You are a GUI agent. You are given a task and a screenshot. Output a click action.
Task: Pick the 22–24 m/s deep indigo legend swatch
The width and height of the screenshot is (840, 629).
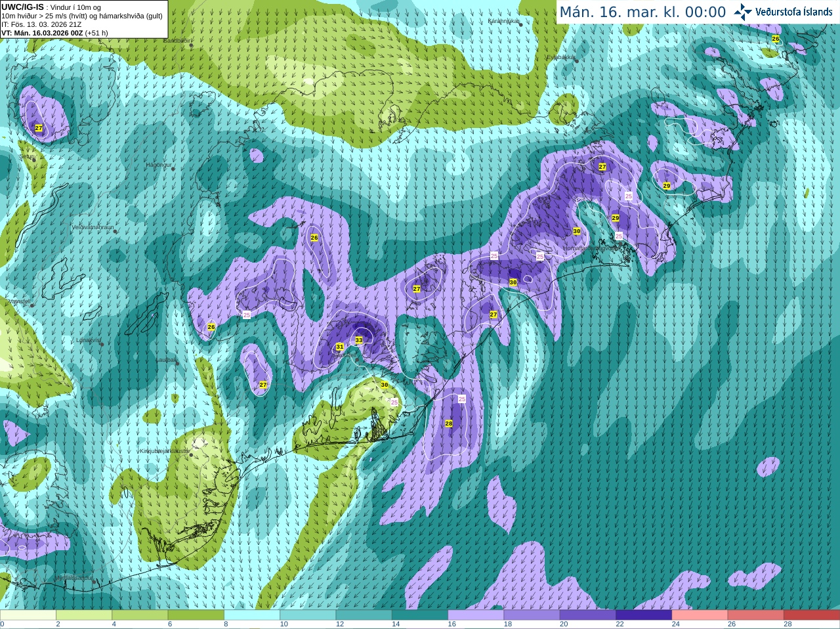[x=644, y=615]
